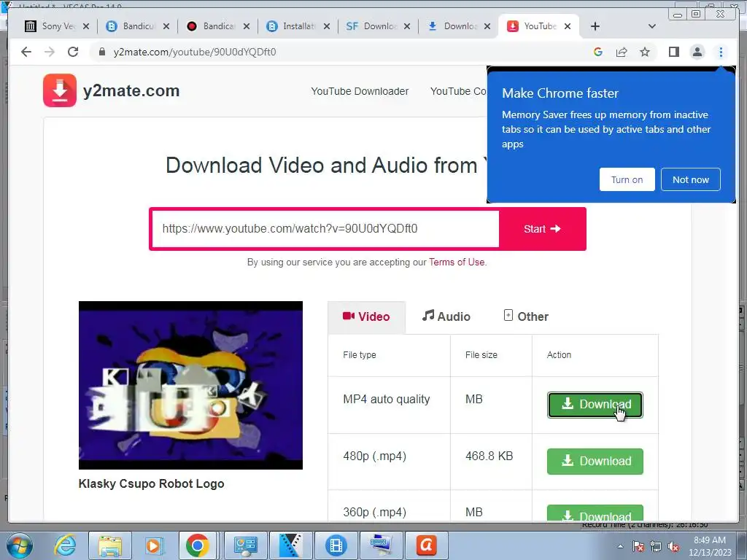View site info via the lock icon
Viewport: 747px width, 560px height.
click(102, 52)
